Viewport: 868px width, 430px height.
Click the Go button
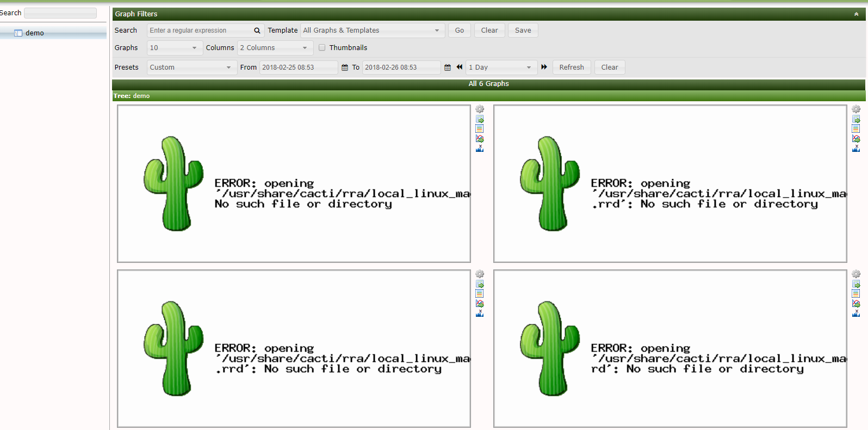pos(460,30)
